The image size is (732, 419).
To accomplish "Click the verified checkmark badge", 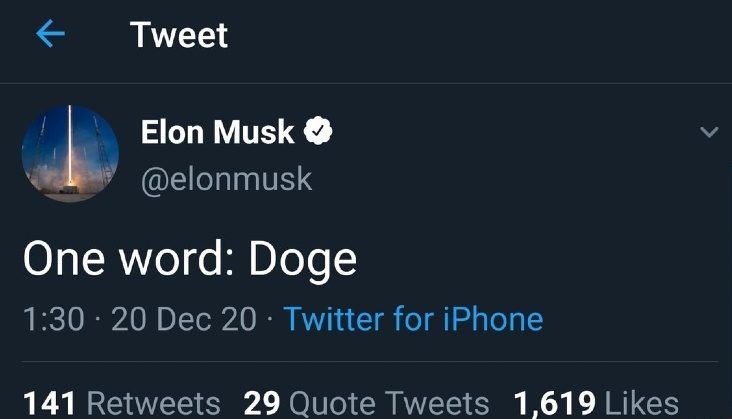I will coord(318,131).
